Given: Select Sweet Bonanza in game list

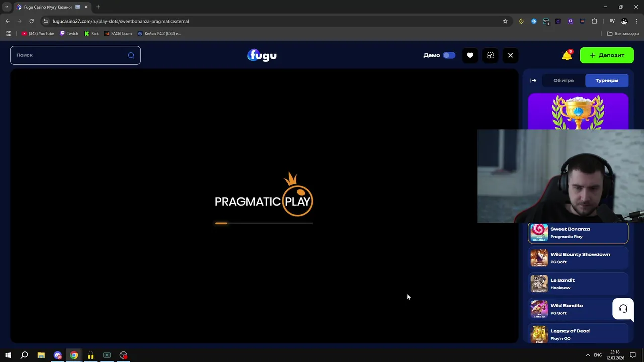Looking at the screenshot, I should (x=578, y=233).
